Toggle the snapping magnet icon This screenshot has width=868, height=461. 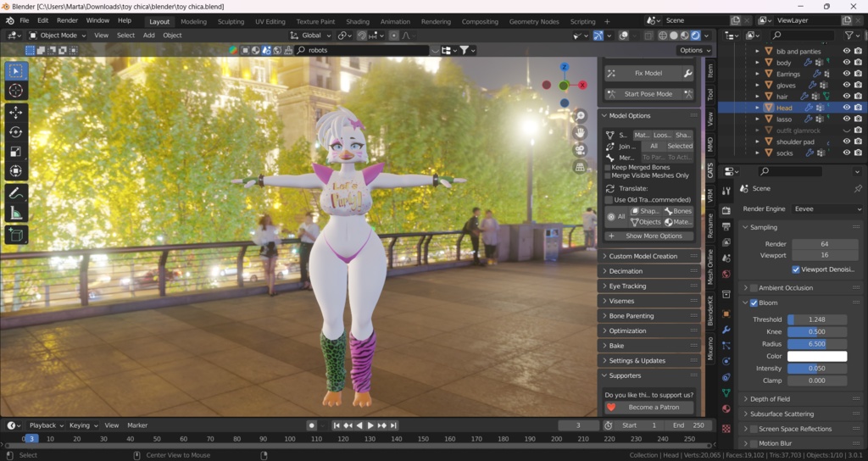point(361,36)
